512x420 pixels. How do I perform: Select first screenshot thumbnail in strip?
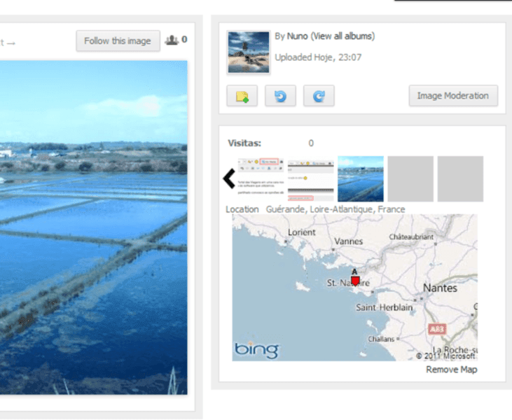[x=261, y=178]
